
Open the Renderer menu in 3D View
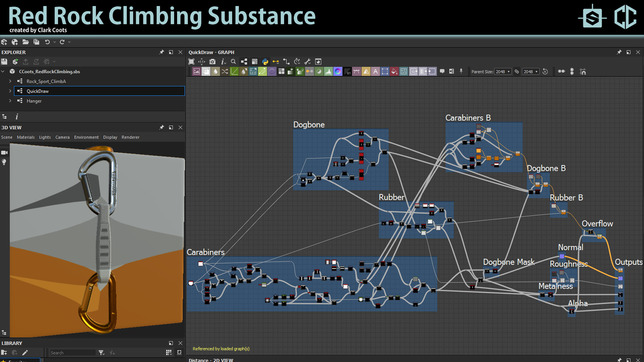[x=131, y=137]
